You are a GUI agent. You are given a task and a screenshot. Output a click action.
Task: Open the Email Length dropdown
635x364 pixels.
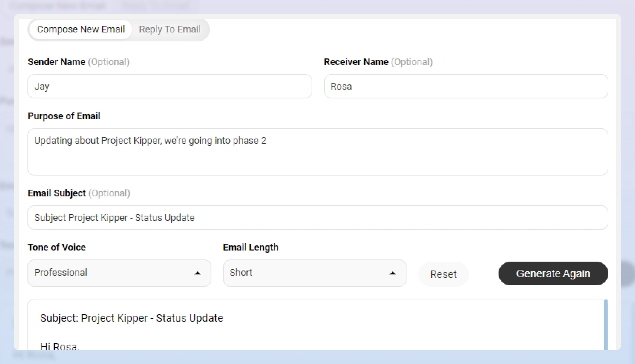point(314,273)
